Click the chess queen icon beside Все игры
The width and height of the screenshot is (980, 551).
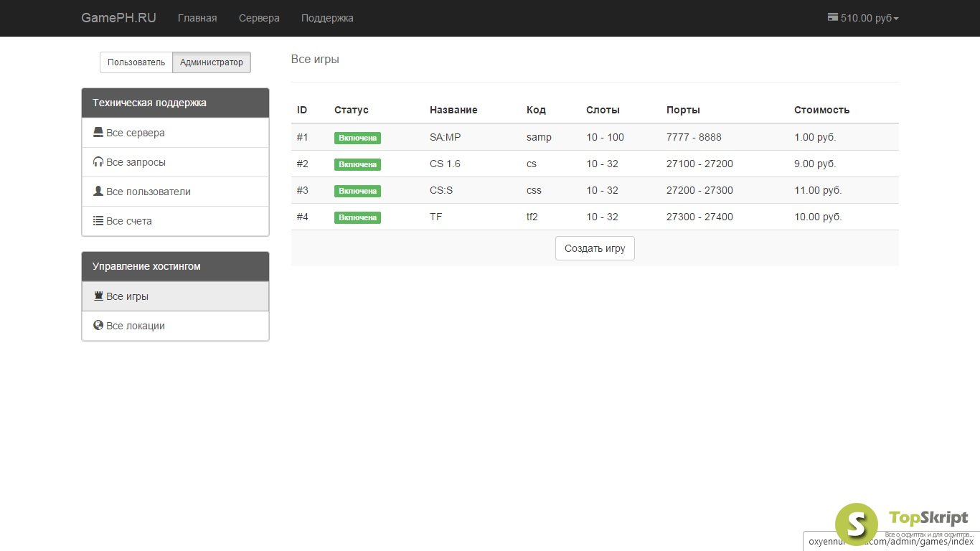(x=98, y=296)
